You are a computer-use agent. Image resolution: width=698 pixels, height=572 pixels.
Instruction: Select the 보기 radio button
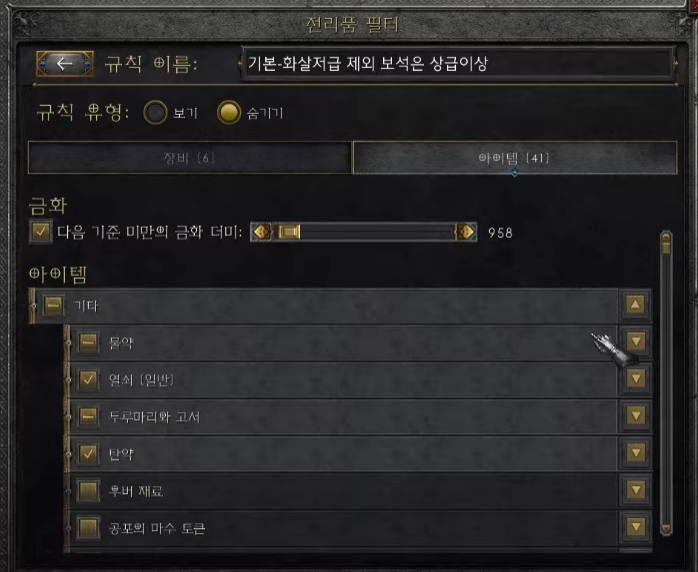[155, 113]
